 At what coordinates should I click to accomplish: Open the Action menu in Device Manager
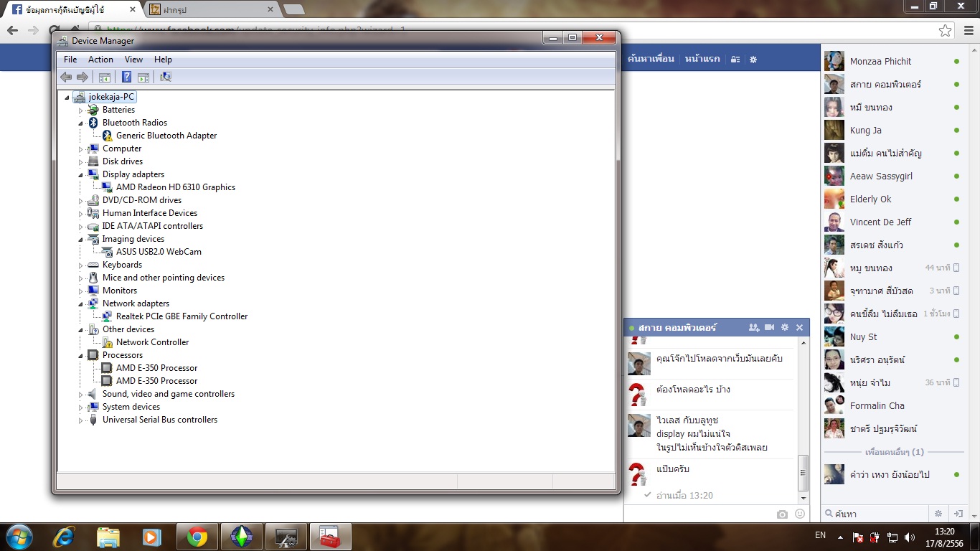100,60
